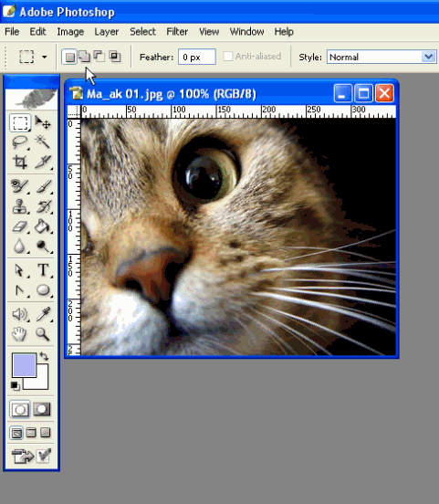Activate the Paint Bucket tool

[x=42, y=227]
